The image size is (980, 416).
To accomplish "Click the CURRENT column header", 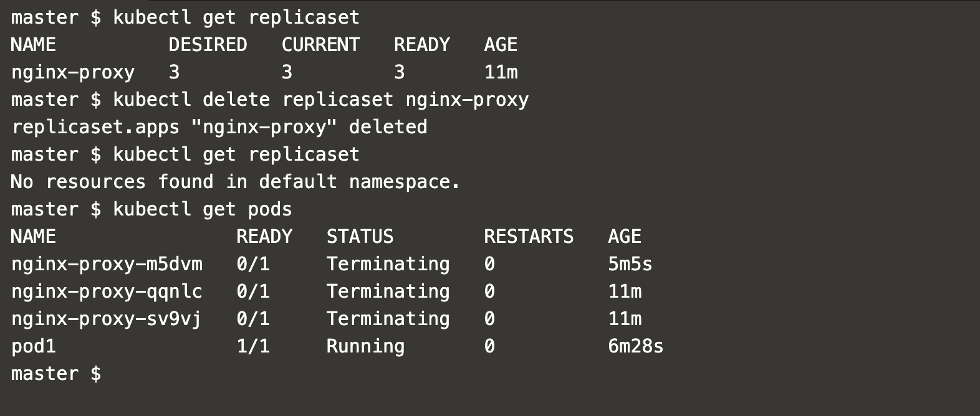I will (320, 45).
